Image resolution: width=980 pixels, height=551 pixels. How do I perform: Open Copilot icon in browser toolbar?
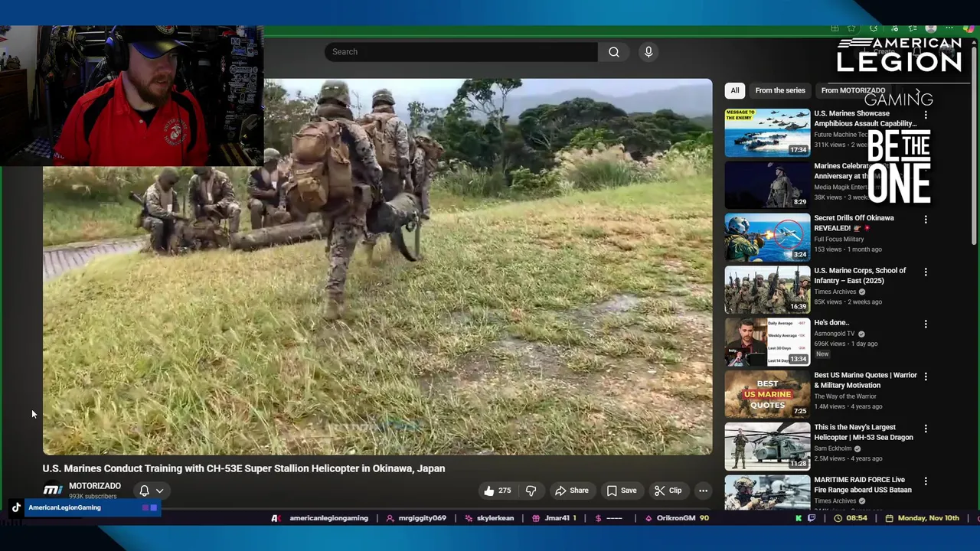click(969, 28)
